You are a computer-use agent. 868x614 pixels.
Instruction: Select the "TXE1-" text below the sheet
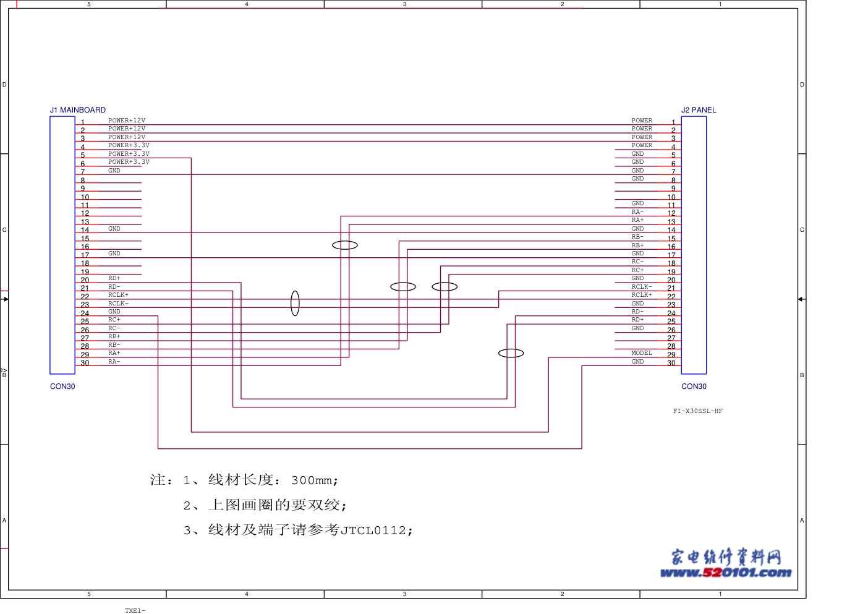coord(135,611)
